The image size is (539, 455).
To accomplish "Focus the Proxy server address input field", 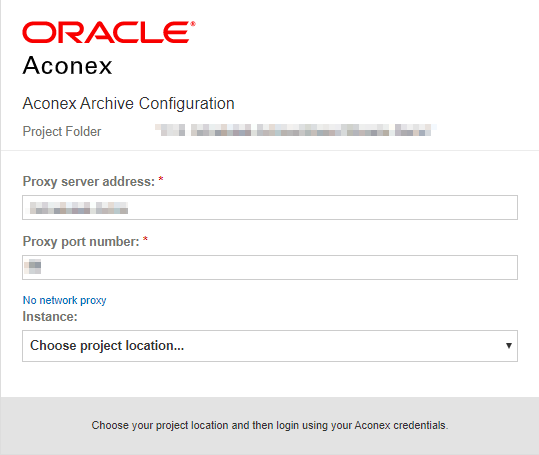I will click(270, 208).
